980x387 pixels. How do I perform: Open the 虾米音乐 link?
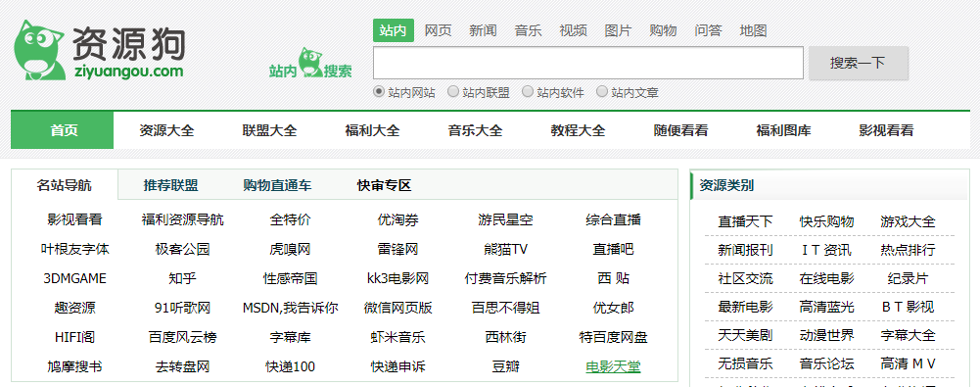click(x=398, y=338)
